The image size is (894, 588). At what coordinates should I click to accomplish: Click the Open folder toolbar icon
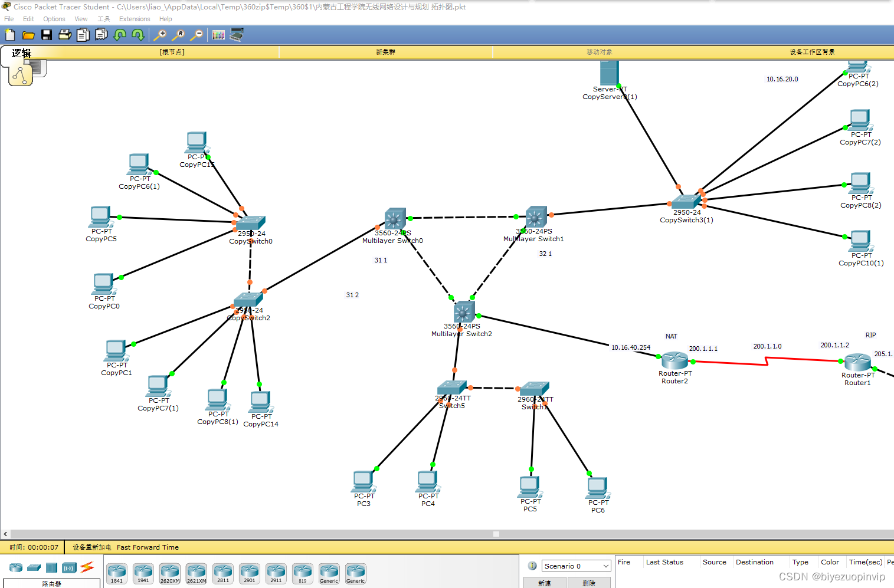pyautogui.click(x=28, y=35)
